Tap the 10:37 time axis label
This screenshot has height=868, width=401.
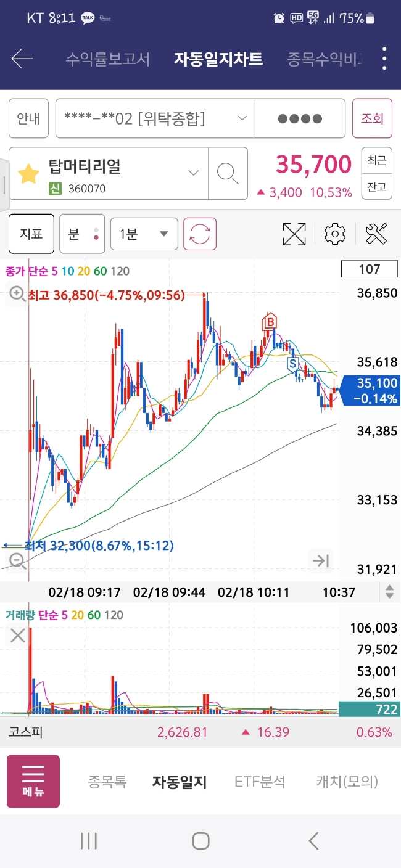(x=339, y=592)
